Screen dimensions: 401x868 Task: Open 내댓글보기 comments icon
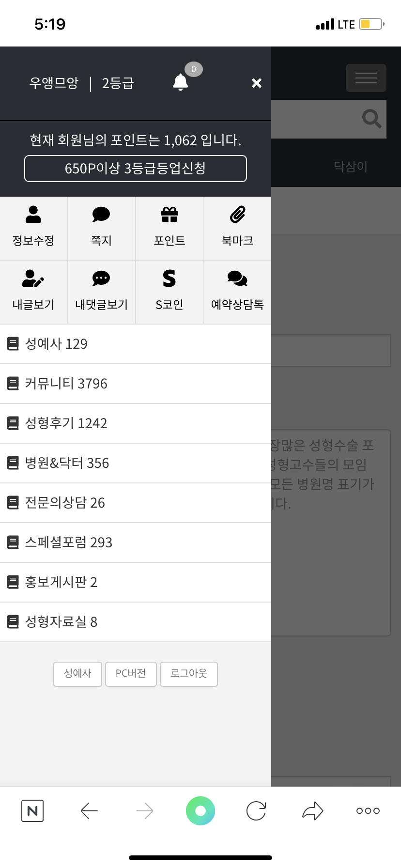coord(101,279)
